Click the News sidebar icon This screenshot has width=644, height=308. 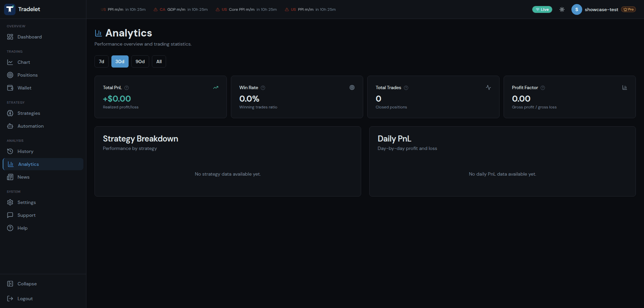[x=10, y=177]
